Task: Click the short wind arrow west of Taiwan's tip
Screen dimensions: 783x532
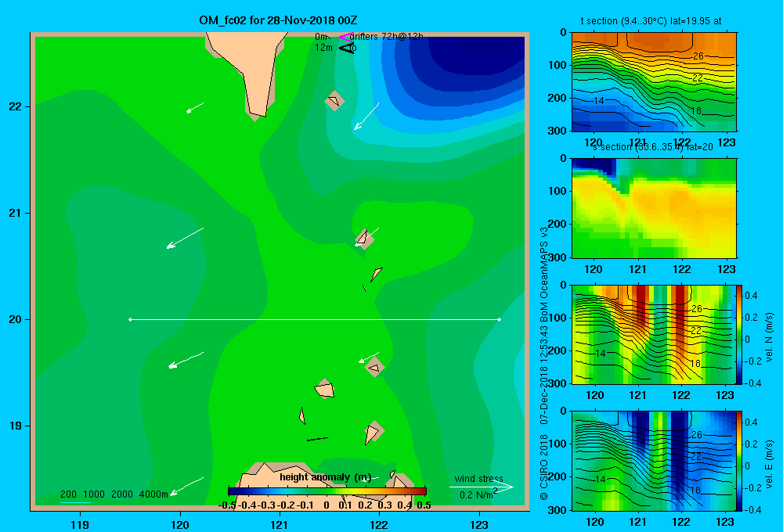Action: click(195, 108)
